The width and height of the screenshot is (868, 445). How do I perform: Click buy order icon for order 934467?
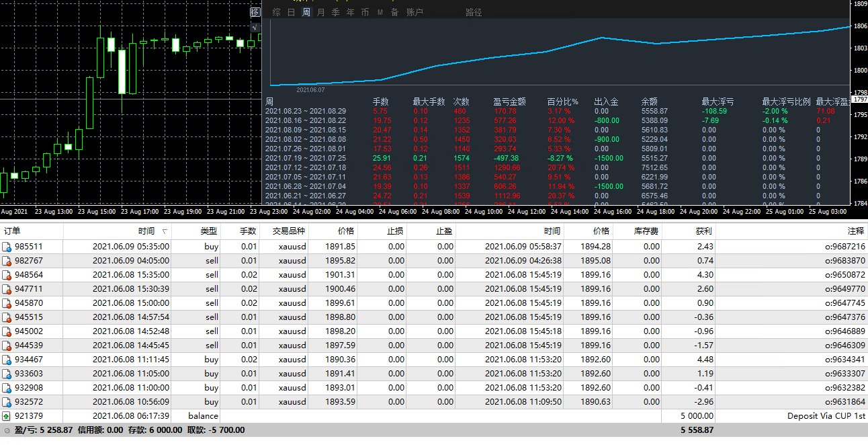7,360
